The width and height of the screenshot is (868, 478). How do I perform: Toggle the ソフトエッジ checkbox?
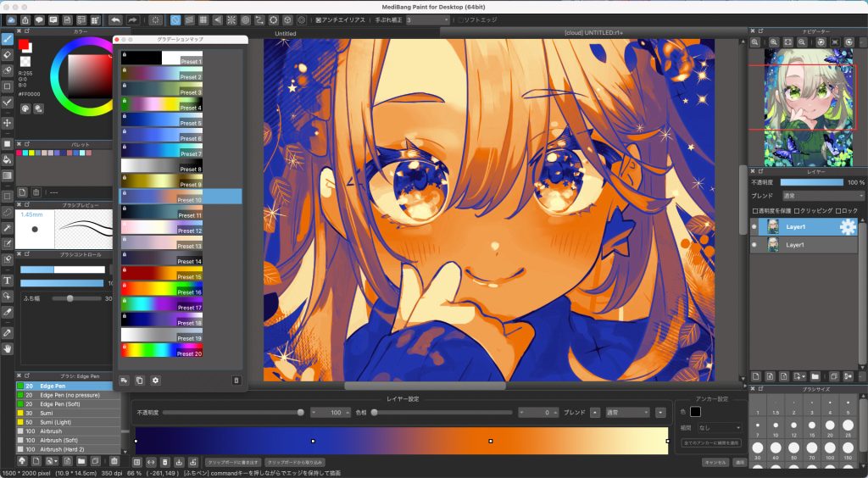click(460, 20)
